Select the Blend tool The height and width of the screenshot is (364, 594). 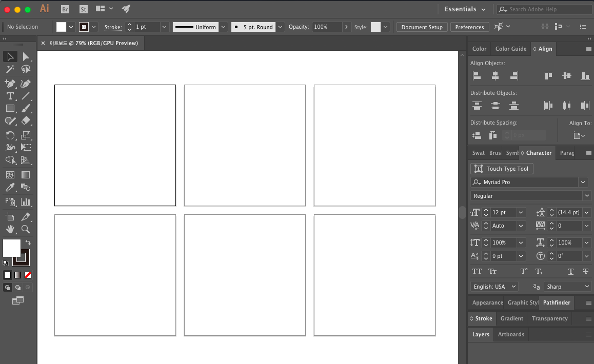(26, 188)
